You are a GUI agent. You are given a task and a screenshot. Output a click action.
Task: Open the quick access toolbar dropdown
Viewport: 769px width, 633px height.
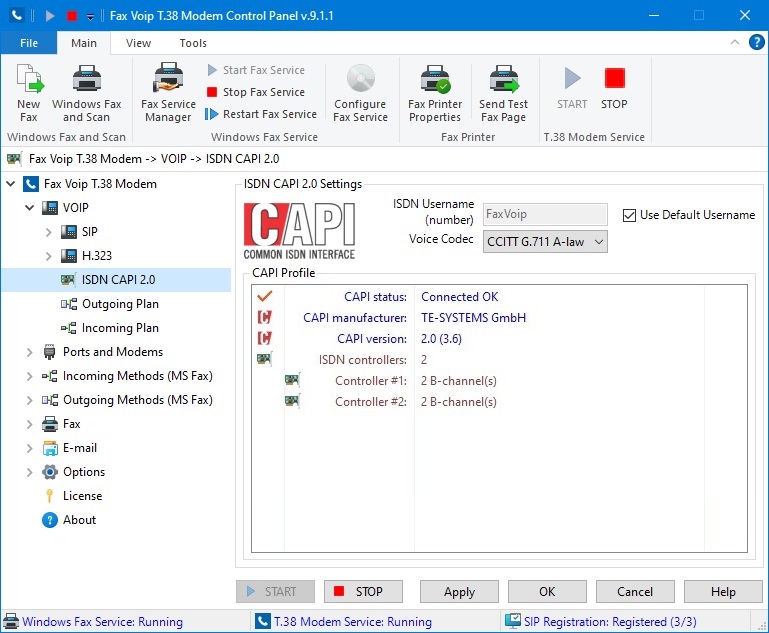(x=90, y=17)
